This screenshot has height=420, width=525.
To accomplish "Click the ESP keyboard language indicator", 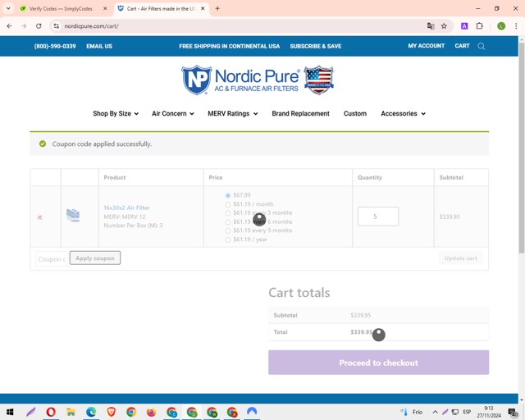I will tap(467, 412).
